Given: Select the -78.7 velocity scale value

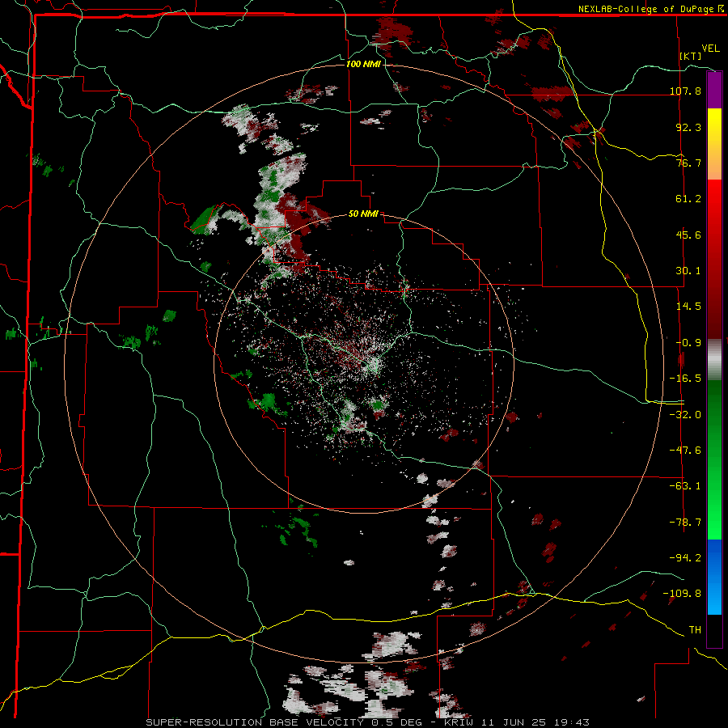Looking at the screenshot, I should point(686,523).
